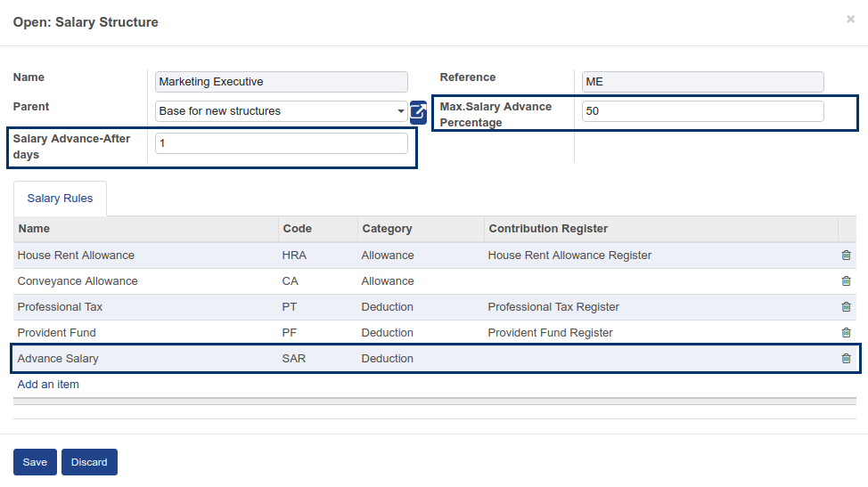Delete the Conveyance Allowance rule
This screenshot has height=487, width=868.
(846, 281)
